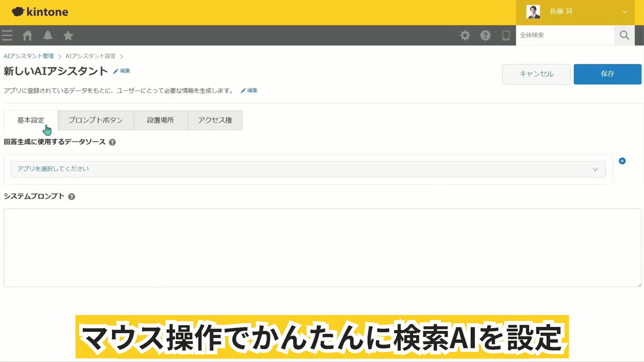Viewport: 644px width, 362px height.
Task: Open the favorites star icon
Action: (x=68, y=35)
